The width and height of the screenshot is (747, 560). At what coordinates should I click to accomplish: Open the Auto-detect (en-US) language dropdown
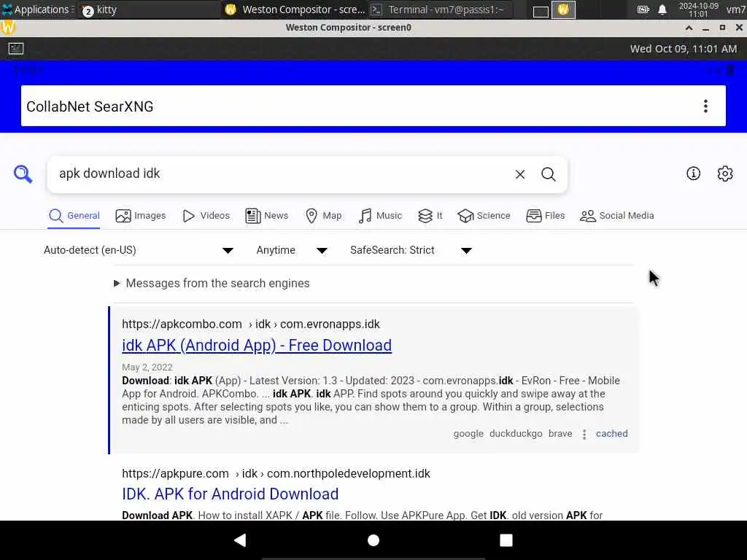138,251
